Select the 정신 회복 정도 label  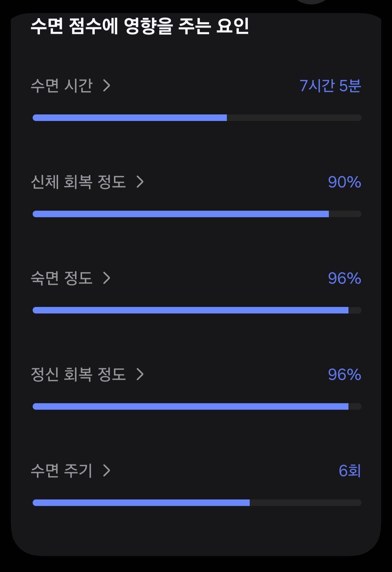78,374
